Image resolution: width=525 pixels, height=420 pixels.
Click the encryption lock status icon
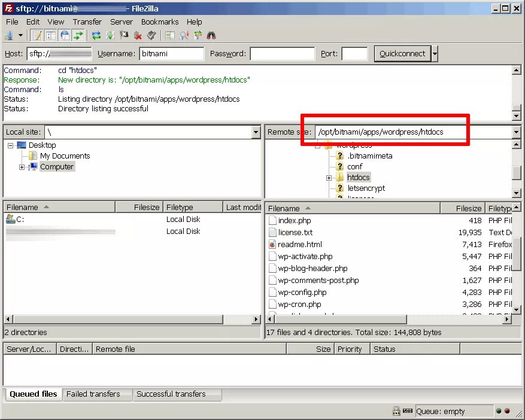pos(396,410)
